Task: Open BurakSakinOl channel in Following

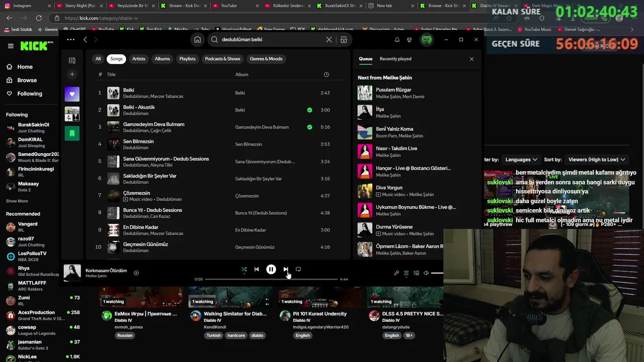Action: pos(31,128)
